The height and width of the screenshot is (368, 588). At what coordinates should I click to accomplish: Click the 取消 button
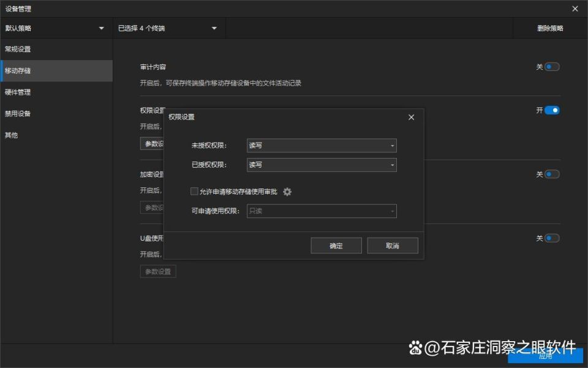click(x=393, y=246)
